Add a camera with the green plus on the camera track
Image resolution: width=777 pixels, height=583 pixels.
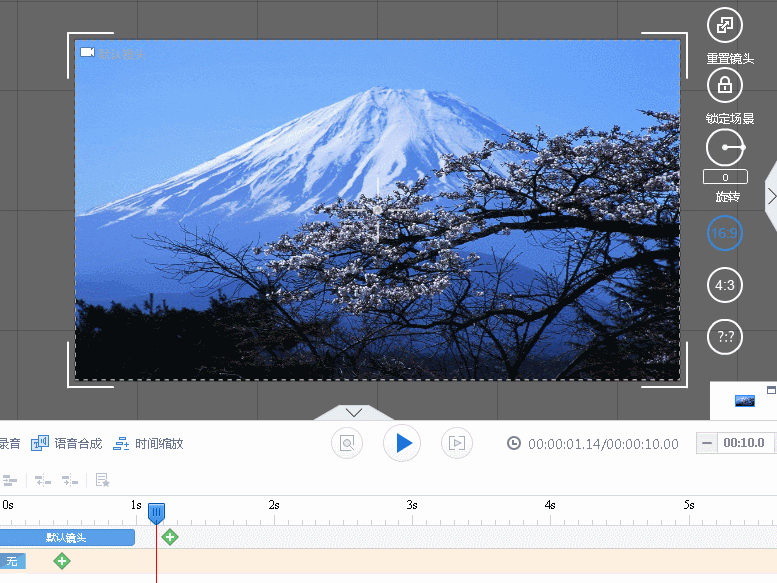click(170, 537)
